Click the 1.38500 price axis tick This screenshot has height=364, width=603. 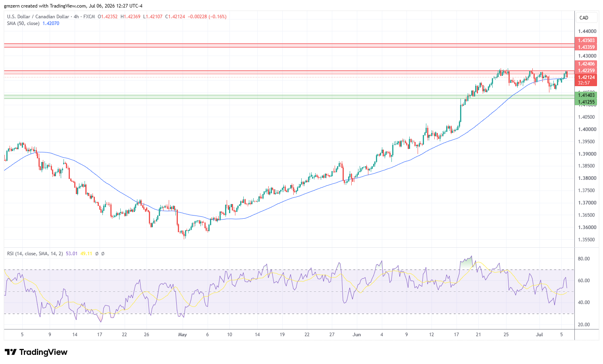[x=587, y=166]
